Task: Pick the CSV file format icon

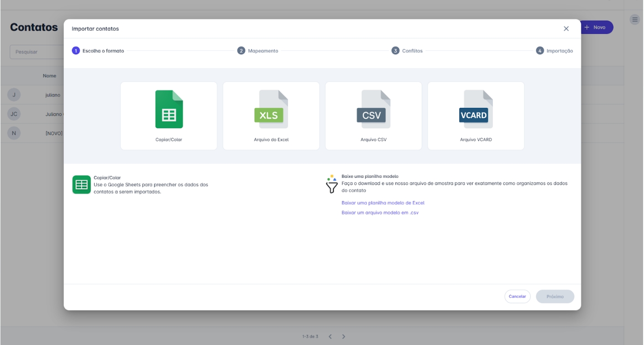Action: pyautogui.click(x=373, y=109)
